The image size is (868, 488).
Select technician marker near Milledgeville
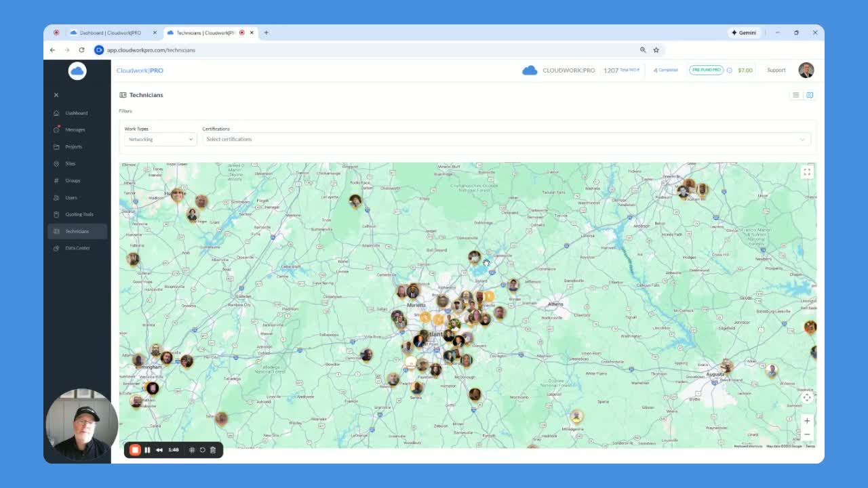coord(576,415)
